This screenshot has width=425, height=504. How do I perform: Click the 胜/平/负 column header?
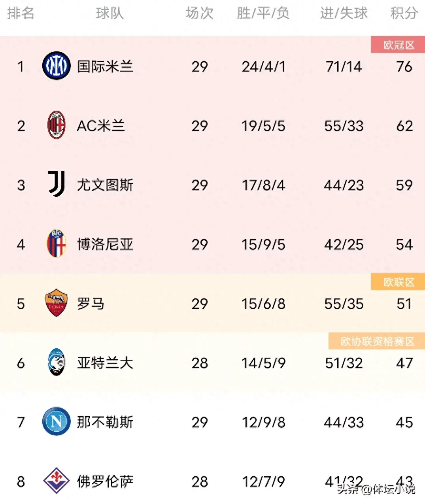(263, 13)
